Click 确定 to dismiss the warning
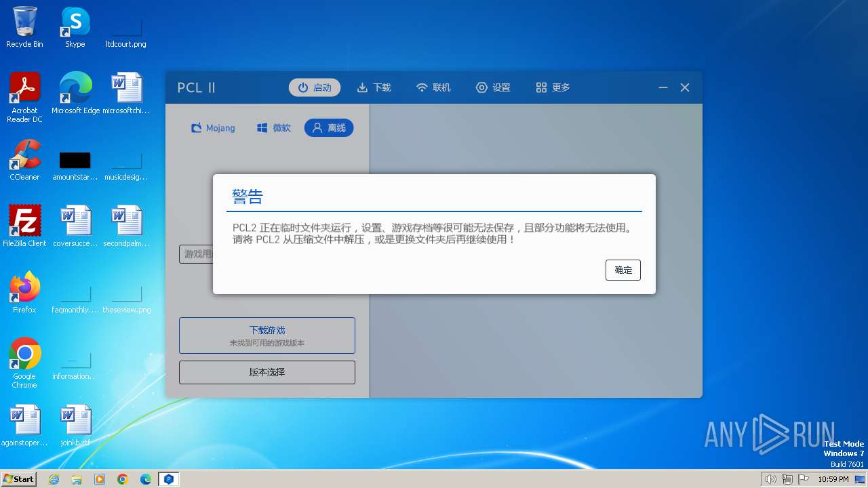This screenshot has width=868, height=488. click(x=623, y=270)
